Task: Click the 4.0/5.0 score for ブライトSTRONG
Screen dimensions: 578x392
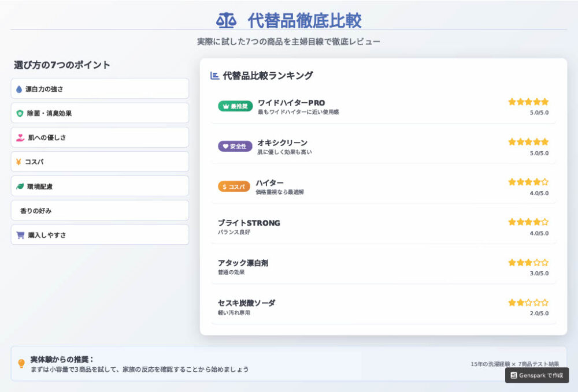Action: pos(539,233)
